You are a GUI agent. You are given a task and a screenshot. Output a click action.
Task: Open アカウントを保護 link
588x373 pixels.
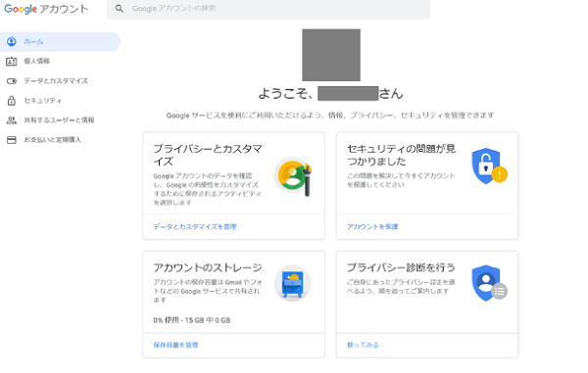(372, 226)
